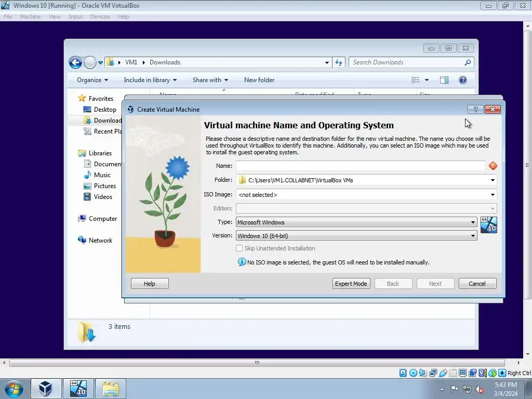Screen dimensions: 532x399
Task: Click the horizontal scrollbar of VM window
Action: point(257,363)
